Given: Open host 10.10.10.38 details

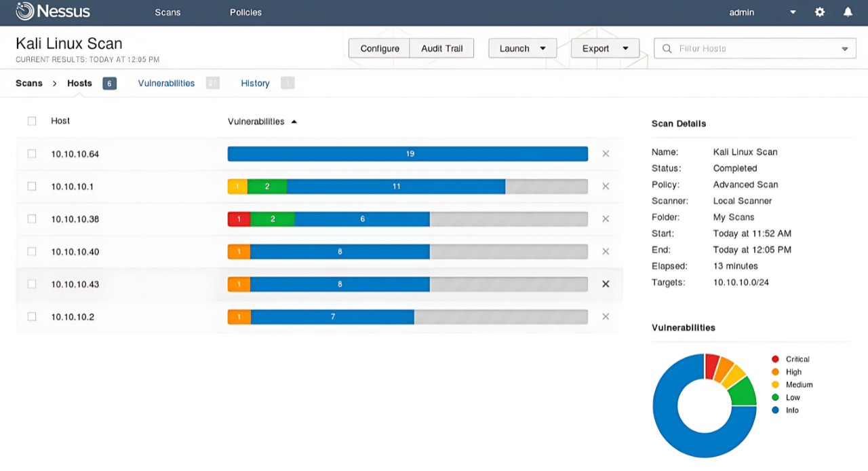Looking at the screenshot, I should tap(75, 219).
